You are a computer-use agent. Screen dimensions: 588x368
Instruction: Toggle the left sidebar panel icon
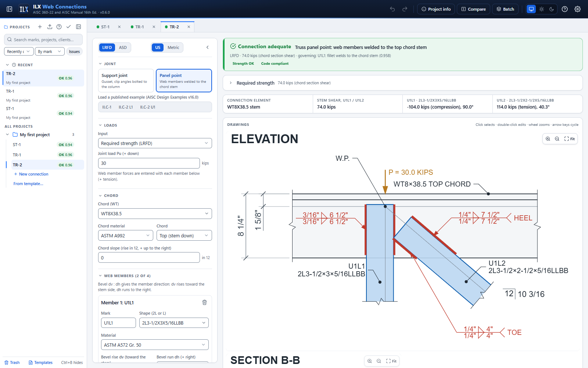pyautogui.click(x=10, y=9)
